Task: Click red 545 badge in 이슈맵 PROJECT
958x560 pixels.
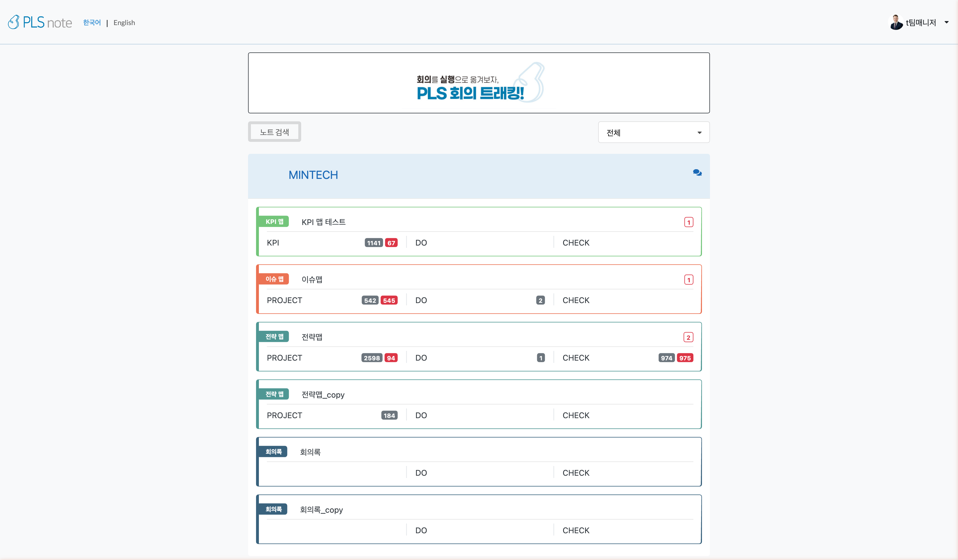Action: point(389,301)
